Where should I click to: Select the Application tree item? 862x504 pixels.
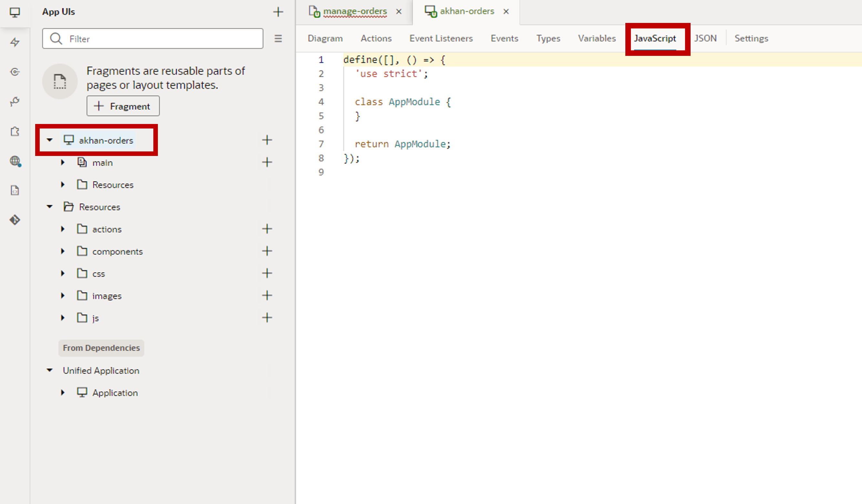(115, 393)
